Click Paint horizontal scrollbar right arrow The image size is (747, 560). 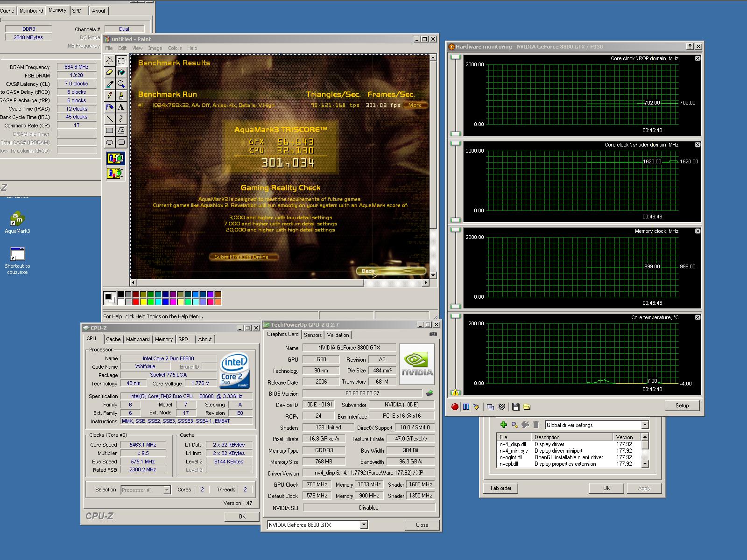pyautogui.click(x=425, y=283)
